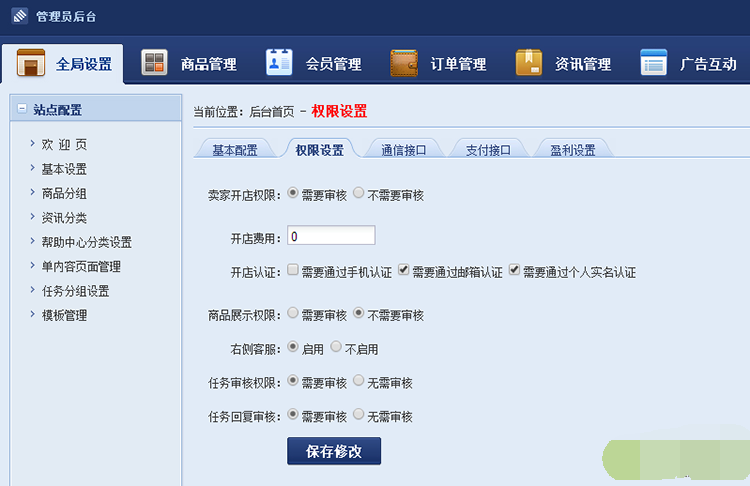
Task: Switch to the 基本配置 tab
Action: pos(235,150)
